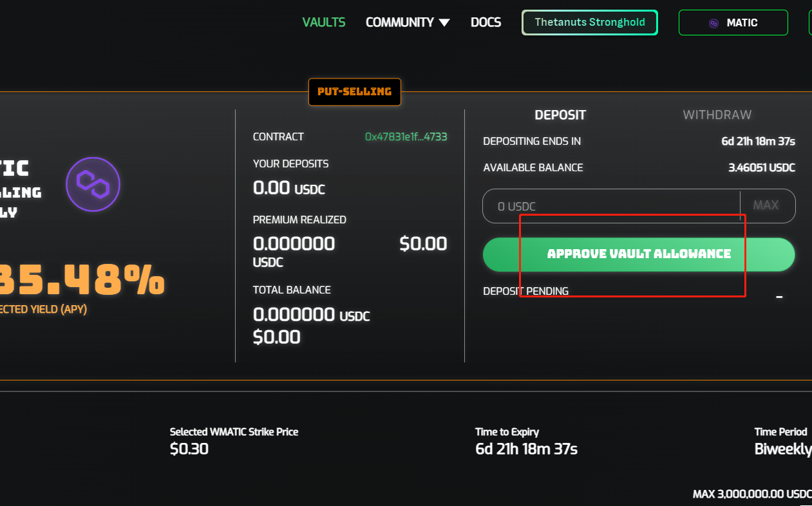Switch to the DEPOSIT tab
This screenshot has height=506, width=812.
coord(560,115)
